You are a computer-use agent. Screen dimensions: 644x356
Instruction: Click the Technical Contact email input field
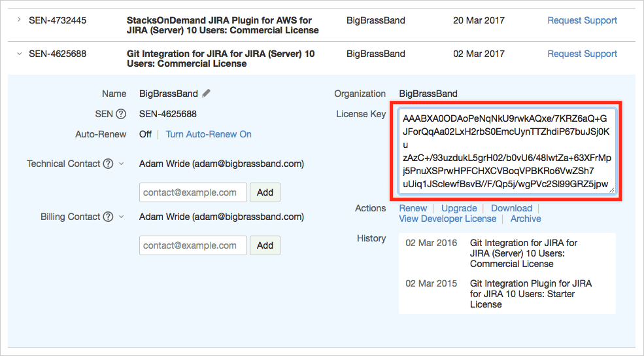pos(193,192)
